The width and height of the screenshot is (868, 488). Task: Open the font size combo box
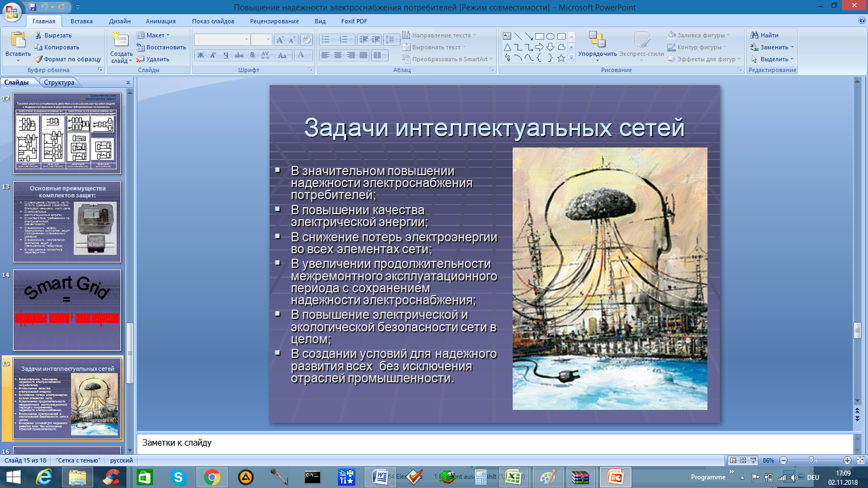[261, 40]
